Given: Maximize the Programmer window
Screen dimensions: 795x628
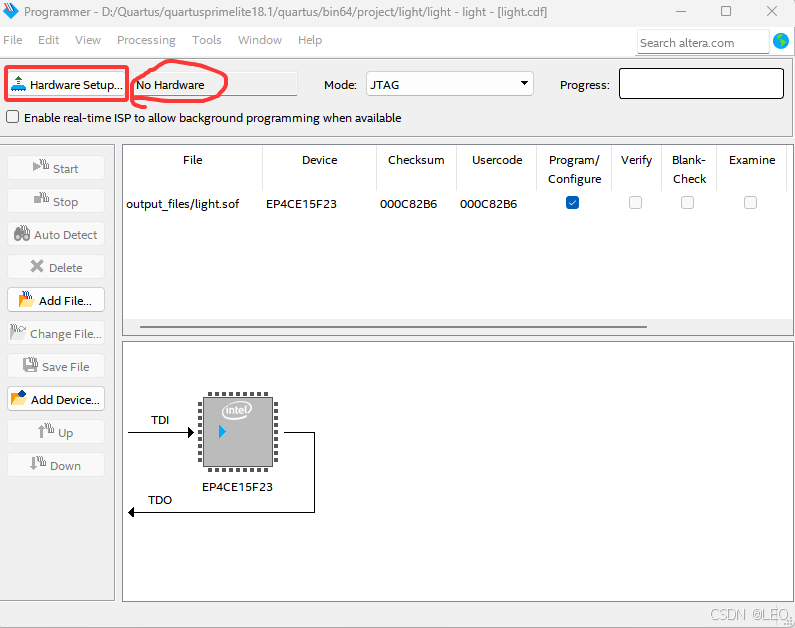Looking at the screenshot, I should tap(726, 11).
